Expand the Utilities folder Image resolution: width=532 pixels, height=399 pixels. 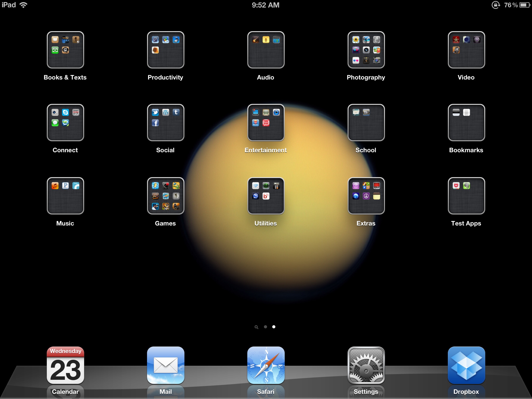pos(266,196)
